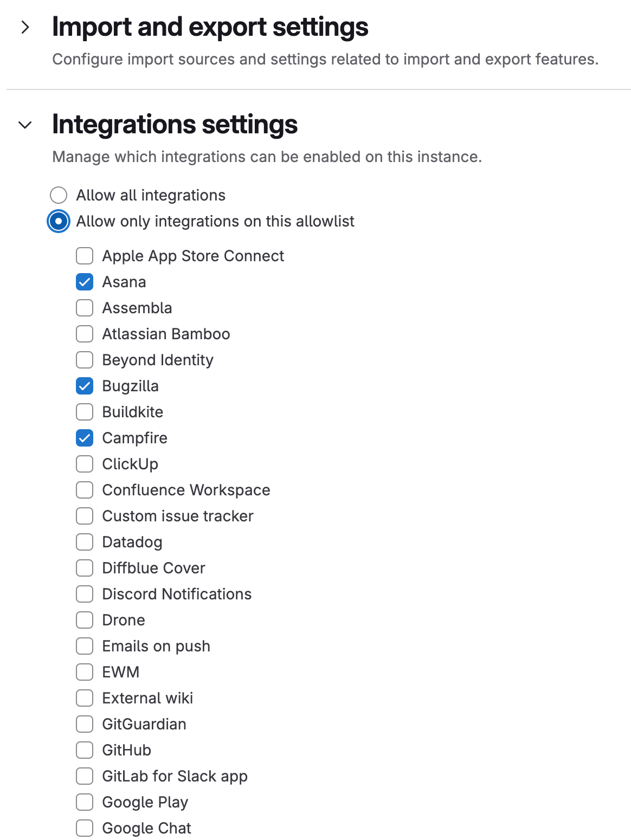Enable Atlassian Bamboo in the allowlist
The height and width of the screenshot is (840, 631).
click(85, 334)
